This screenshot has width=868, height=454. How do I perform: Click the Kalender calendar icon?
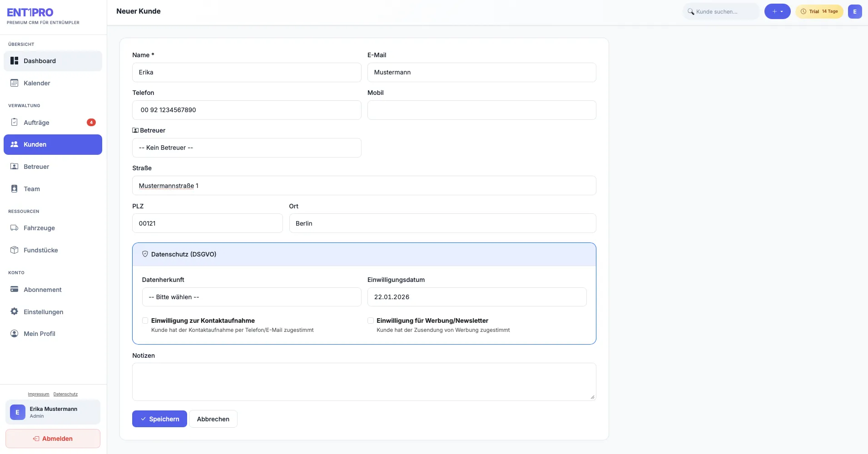pyautogui.click(x=15, y=83)
